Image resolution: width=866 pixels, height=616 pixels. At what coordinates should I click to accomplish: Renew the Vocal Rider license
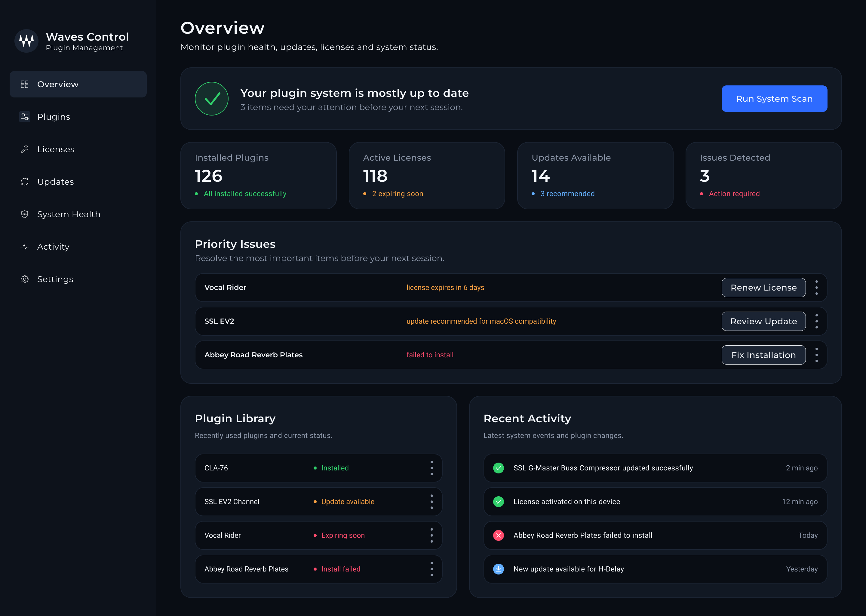(x=763, y=288)
